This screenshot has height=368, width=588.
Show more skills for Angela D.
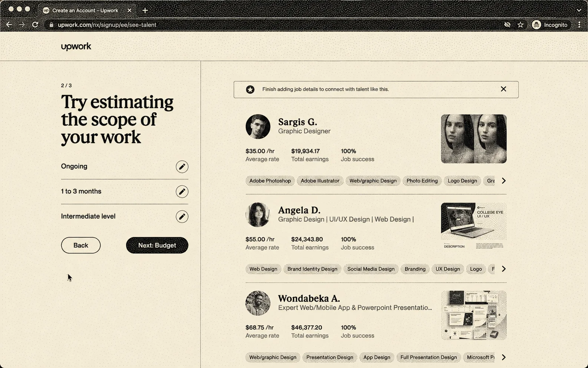503,269
